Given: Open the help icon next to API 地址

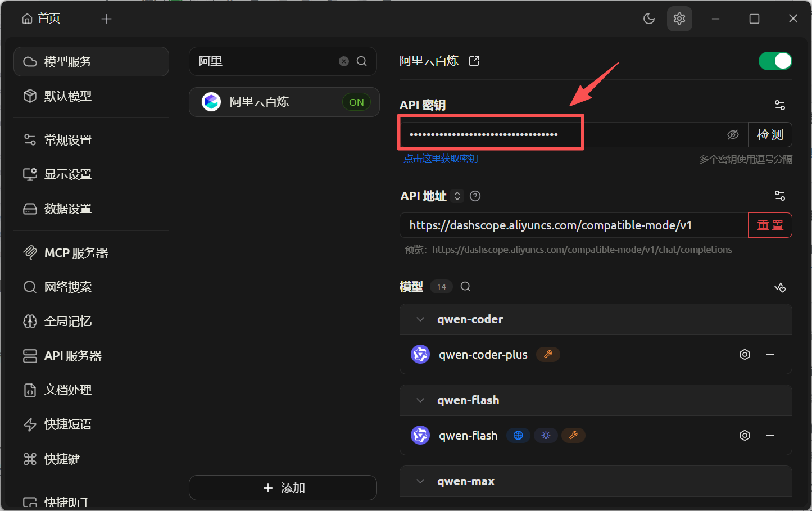Looking at the screenshot, I should (x=474, y=196).
